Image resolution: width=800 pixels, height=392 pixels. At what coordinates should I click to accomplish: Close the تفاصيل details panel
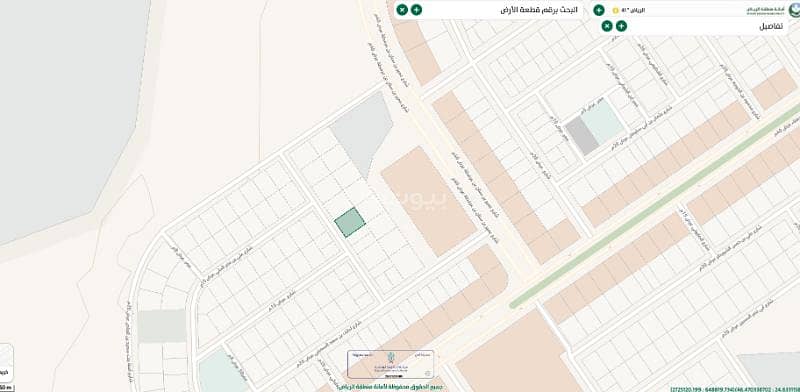[x=607, y=26]
